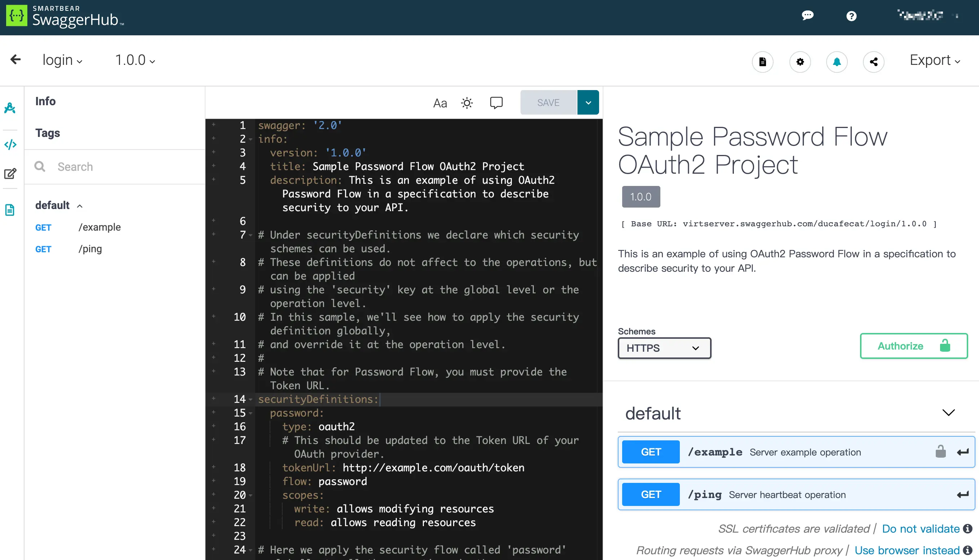Click the back arrow icon

(x=15, y=59)
